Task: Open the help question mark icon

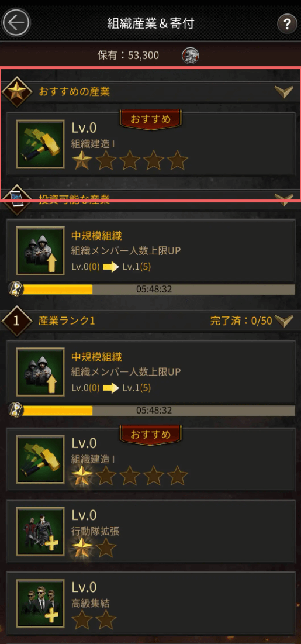Action: coord(287,24)
